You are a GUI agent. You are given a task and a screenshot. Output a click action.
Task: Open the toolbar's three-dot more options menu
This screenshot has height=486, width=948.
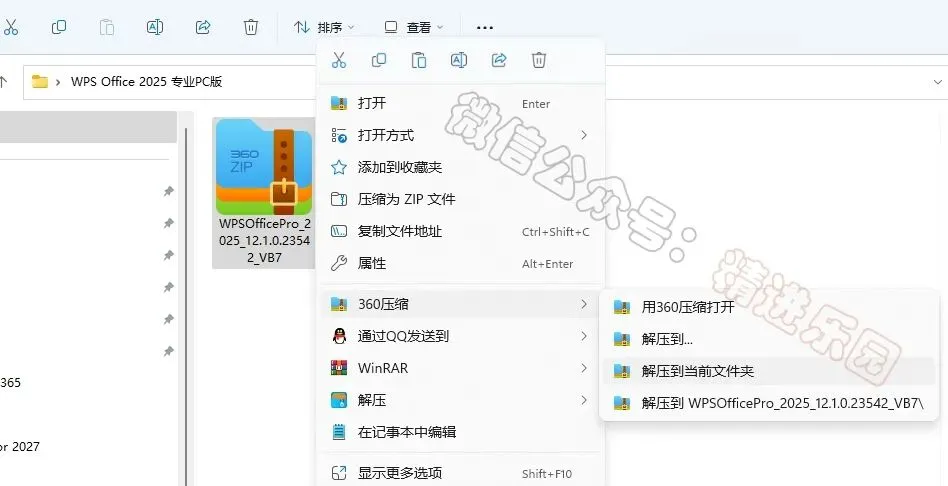485,27
